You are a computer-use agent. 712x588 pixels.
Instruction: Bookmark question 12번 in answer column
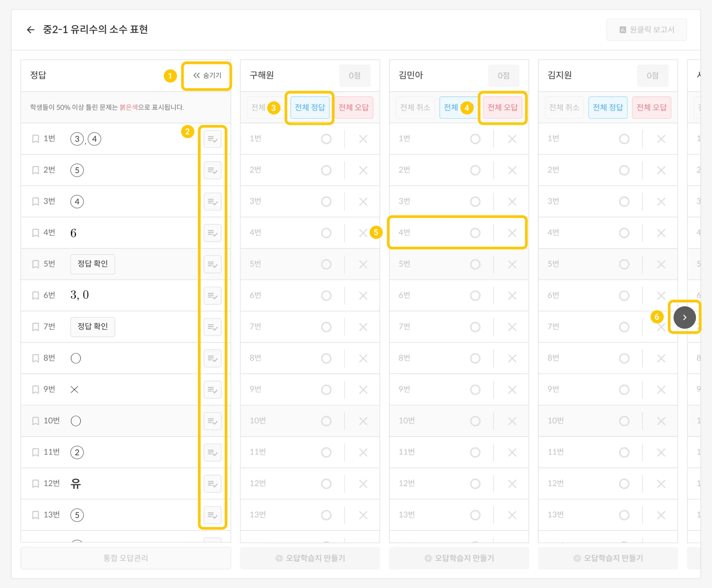35,484
